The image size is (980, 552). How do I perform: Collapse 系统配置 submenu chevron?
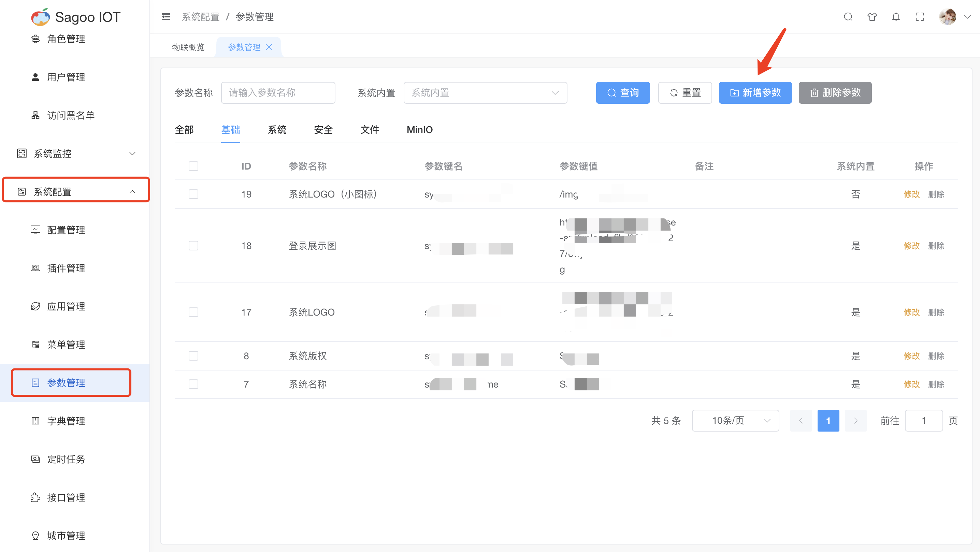(x=132, y=192)
